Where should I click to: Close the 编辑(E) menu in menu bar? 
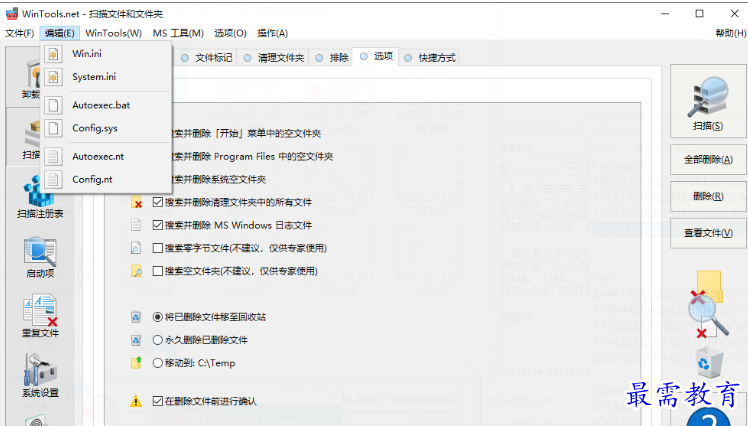[x=60, y=33]
